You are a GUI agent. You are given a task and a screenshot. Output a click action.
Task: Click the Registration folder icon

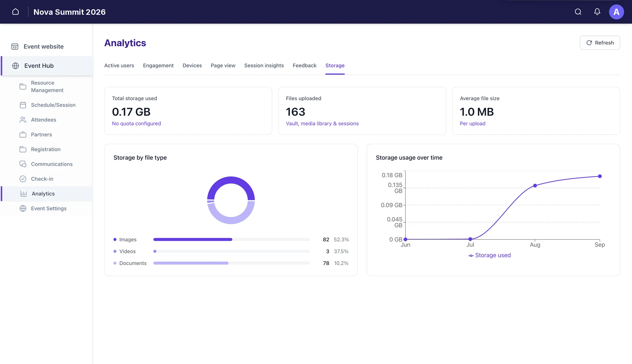click(x=23, y=149)
